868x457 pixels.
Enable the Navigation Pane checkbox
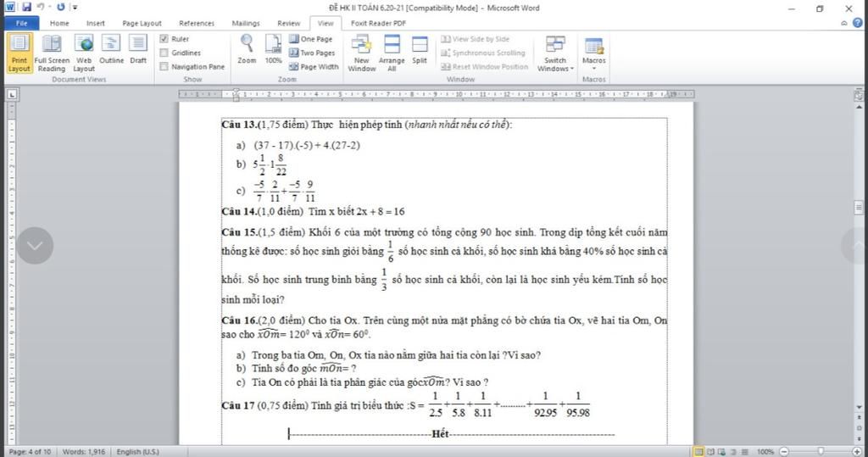tap(164, 66)
